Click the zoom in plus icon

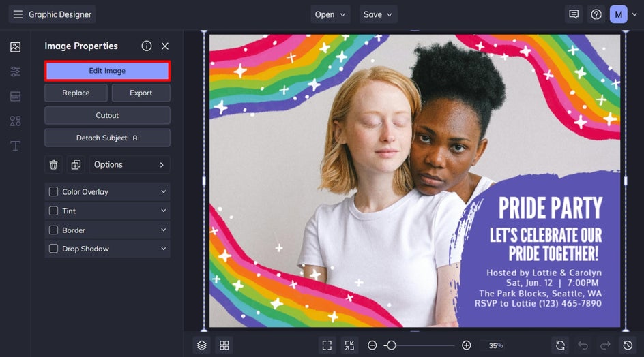point(467,345)
